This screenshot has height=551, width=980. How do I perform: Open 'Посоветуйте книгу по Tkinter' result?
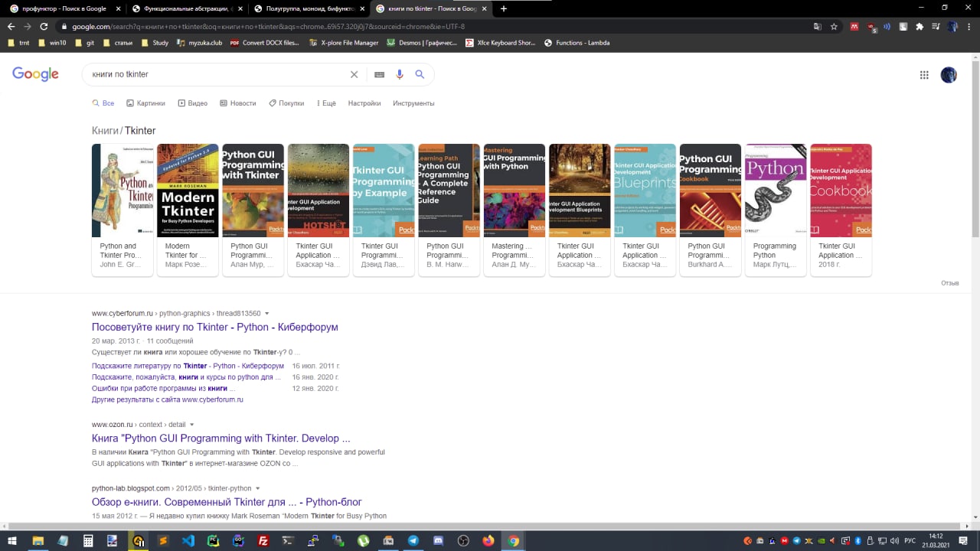click(215, 327)
